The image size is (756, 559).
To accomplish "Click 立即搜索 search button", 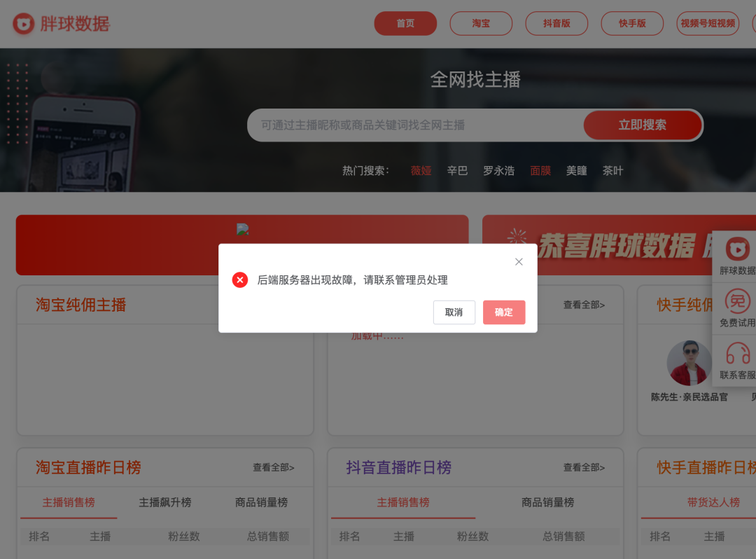I will pyautogui.click(x=642, y=125).
